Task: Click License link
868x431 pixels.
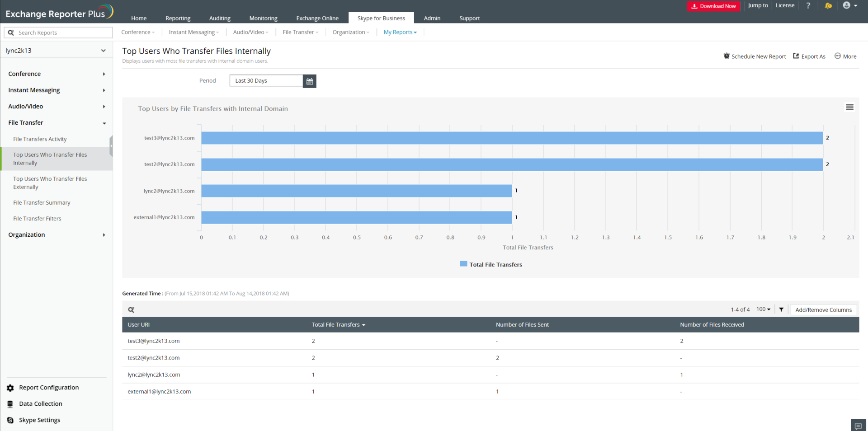Action: [x=785, y=5]
